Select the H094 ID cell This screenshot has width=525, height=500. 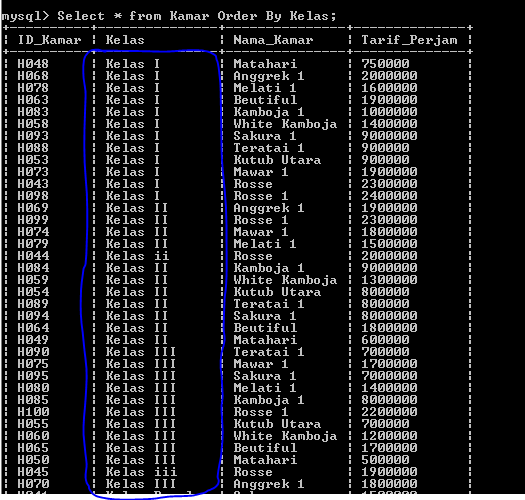[33, 316]
